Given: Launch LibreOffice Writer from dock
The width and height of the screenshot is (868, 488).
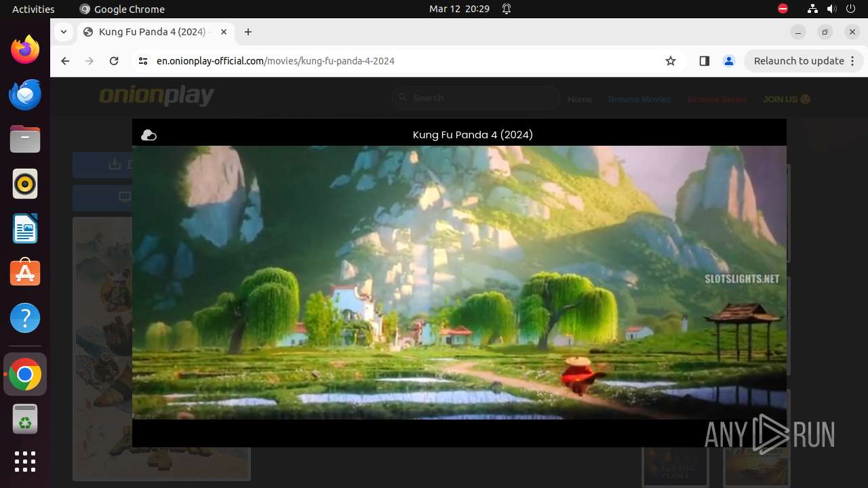Looking at the screenshot, I should [x=25, y=228].
